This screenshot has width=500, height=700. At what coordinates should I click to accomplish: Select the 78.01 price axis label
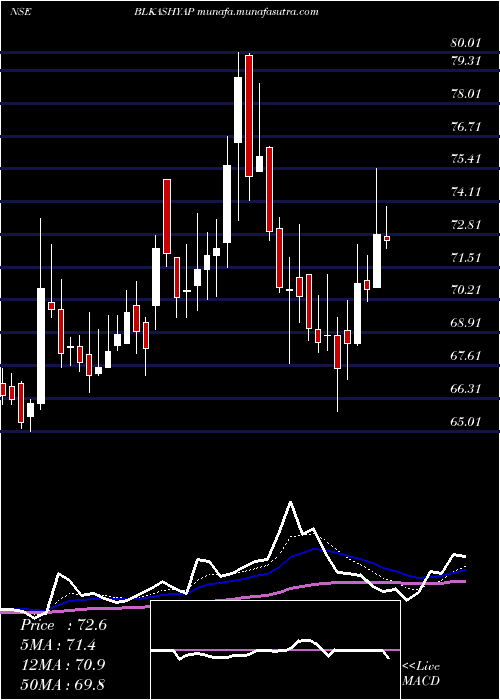(x=466, y=94)
